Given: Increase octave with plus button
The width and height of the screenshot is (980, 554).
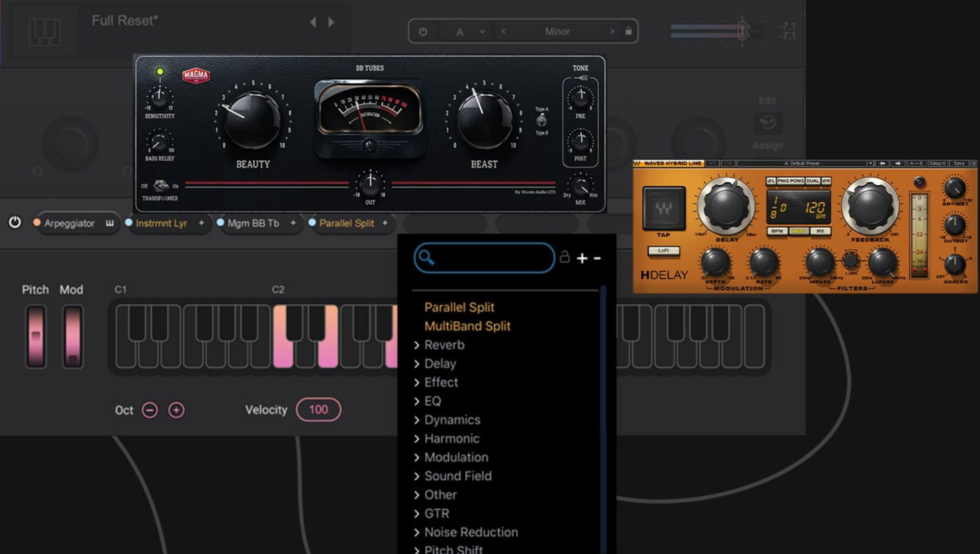Looking at the screenshot, I should click(176, 410).
